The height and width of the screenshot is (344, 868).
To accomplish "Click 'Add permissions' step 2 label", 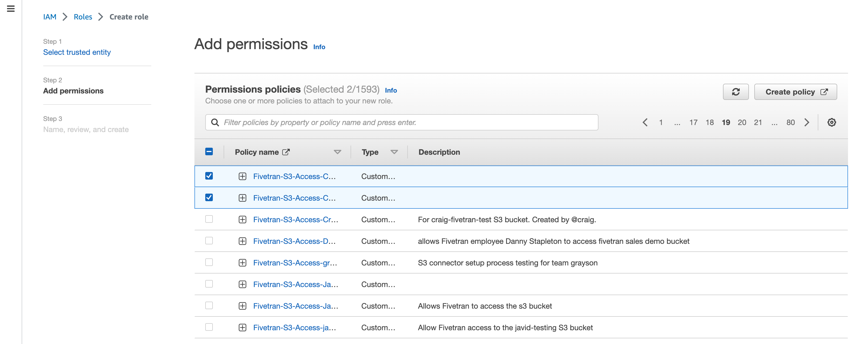I will point(73,91).
